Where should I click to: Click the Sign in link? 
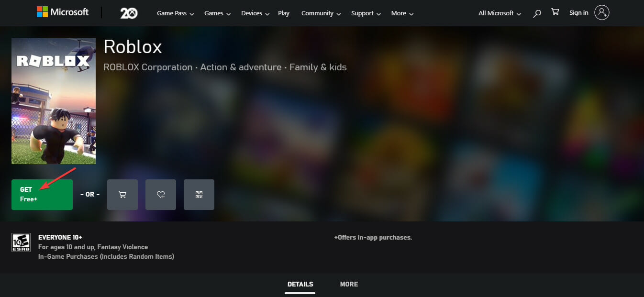[x=578, y=13]
